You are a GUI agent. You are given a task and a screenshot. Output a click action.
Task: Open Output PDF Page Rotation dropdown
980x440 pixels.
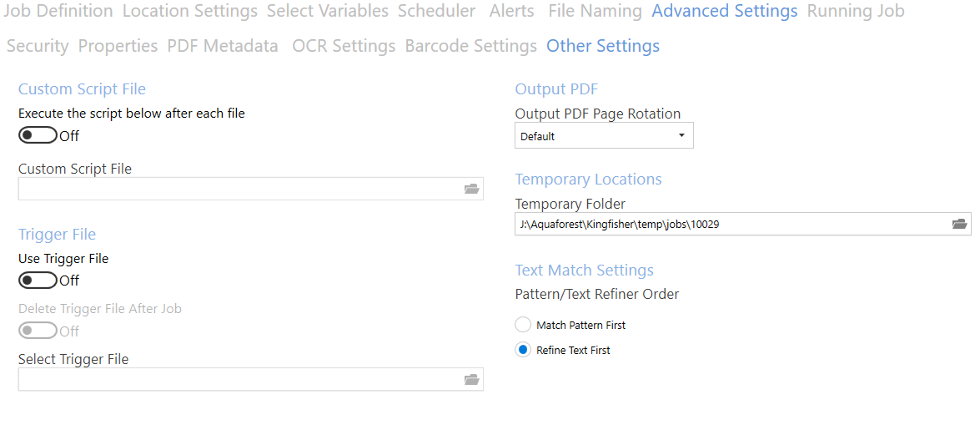pyautogui.click(x=604, y=136)
